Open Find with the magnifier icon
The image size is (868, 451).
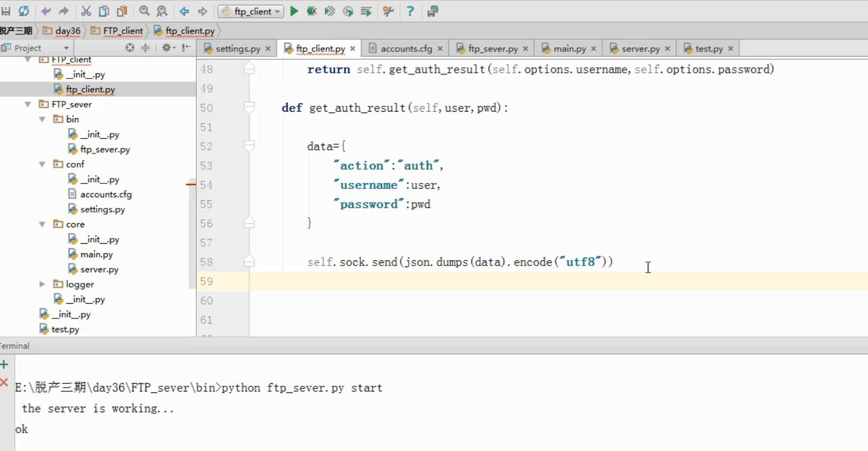[x=145, y=11]
